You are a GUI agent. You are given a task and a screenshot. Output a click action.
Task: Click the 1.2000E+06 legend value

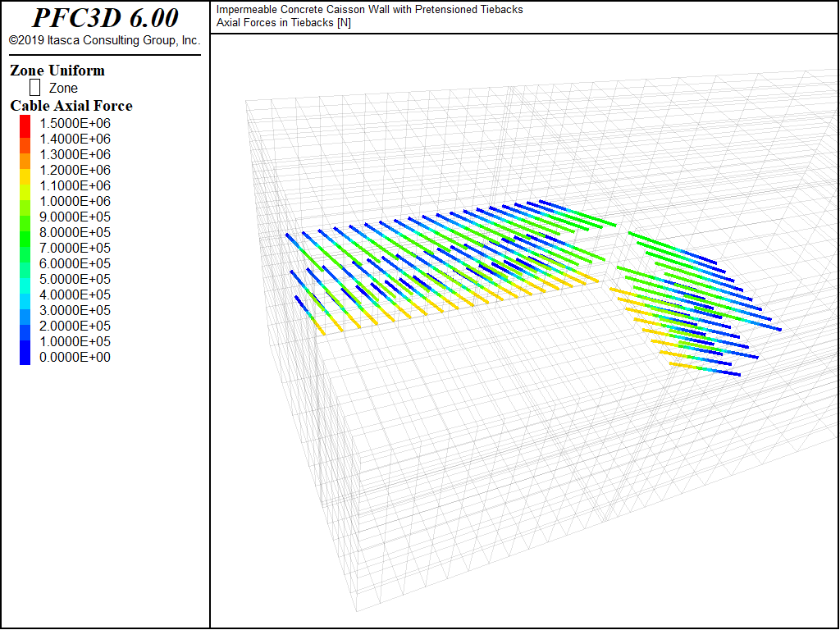pos(75,170)
